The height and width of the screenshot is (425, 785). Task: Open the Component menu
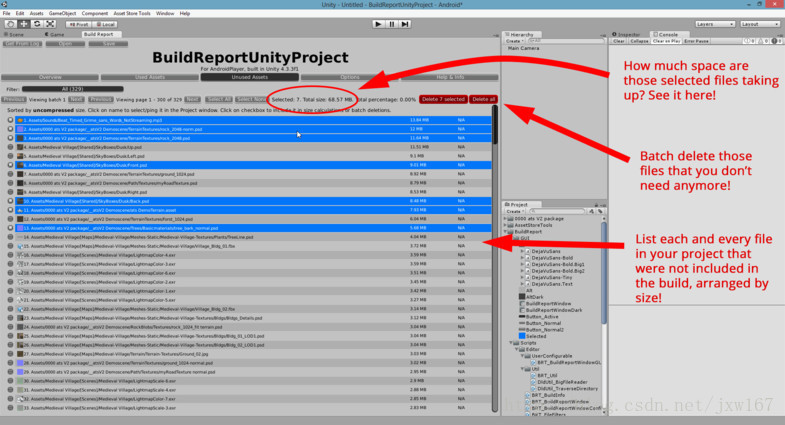[x=95, y=14]
